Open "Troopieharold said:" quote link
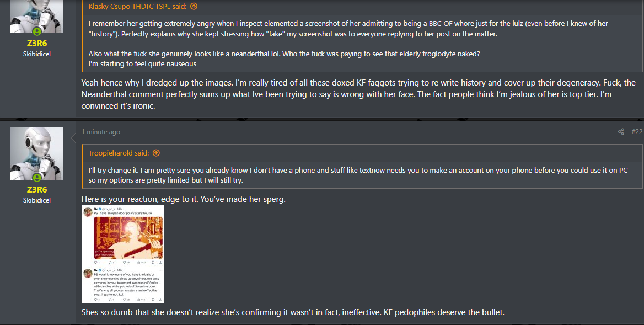Image resolution: width=644 pixels, height=325 pixels. pos(119,153)
